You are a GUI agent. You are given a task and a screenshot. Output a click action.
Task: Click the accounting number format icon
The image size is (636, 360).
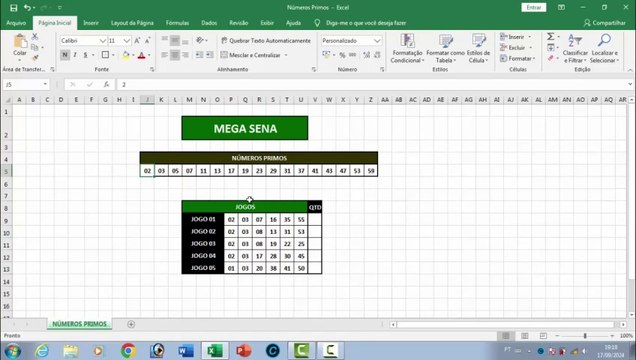[327, 55]
